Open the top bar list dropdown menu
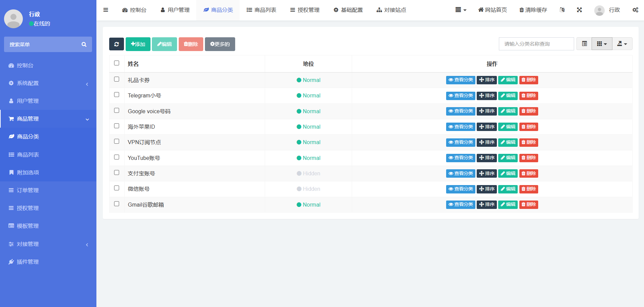Screen dimensions: 644x307 (461, 10)
